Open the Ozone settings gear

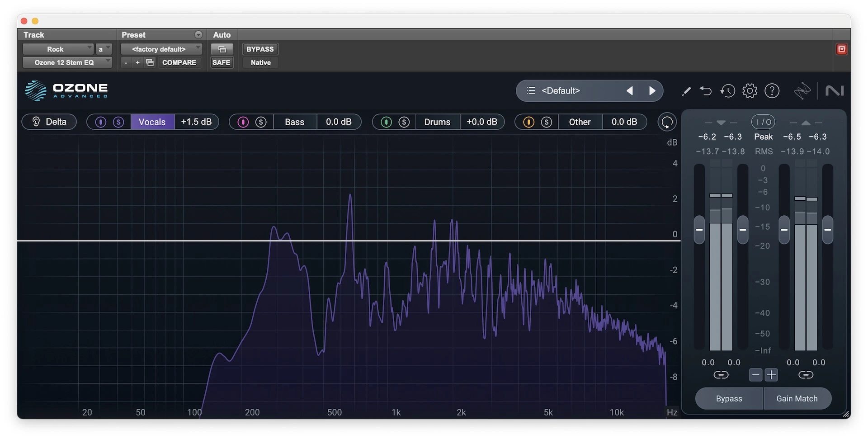coord(750,91)
